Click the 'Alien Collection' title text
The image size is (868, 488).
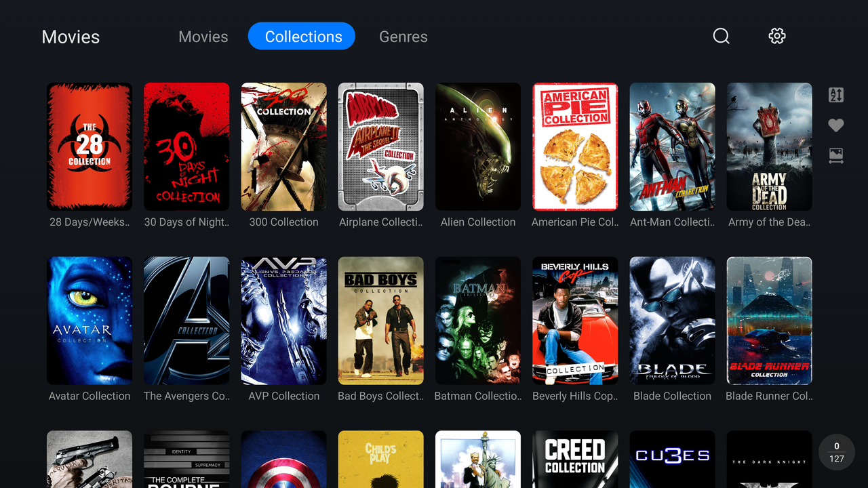click(x=478, y=222)
